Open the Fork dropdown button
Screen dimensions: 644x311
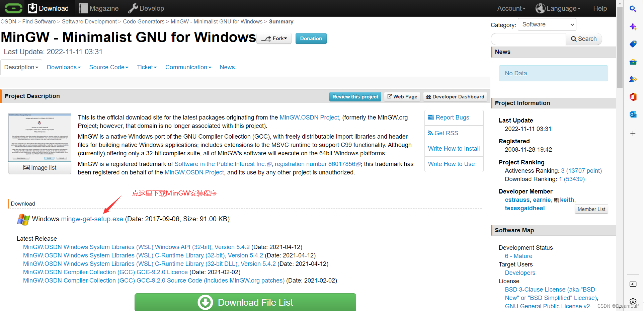274,38
